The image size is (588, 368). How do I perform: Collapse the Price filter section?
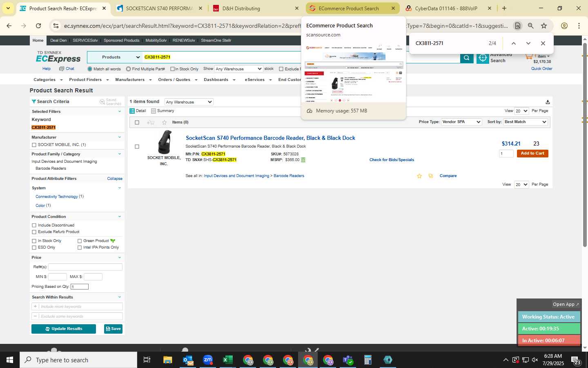120,258
